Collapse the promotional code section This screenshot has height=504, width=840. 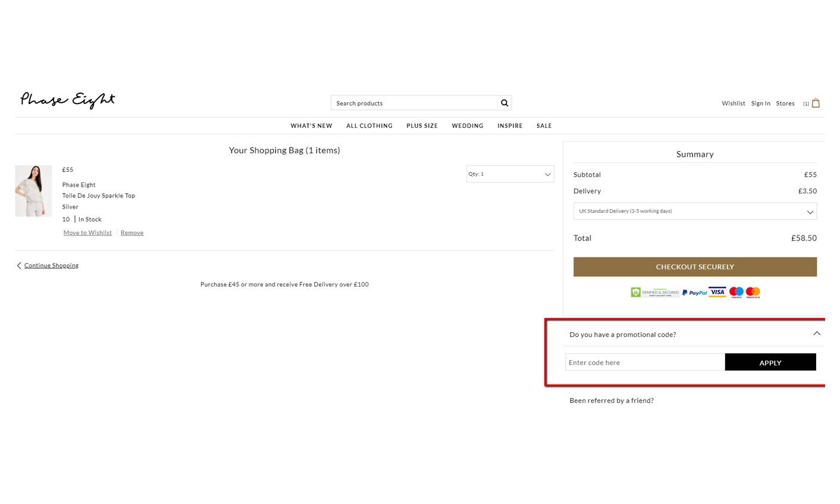817,333
